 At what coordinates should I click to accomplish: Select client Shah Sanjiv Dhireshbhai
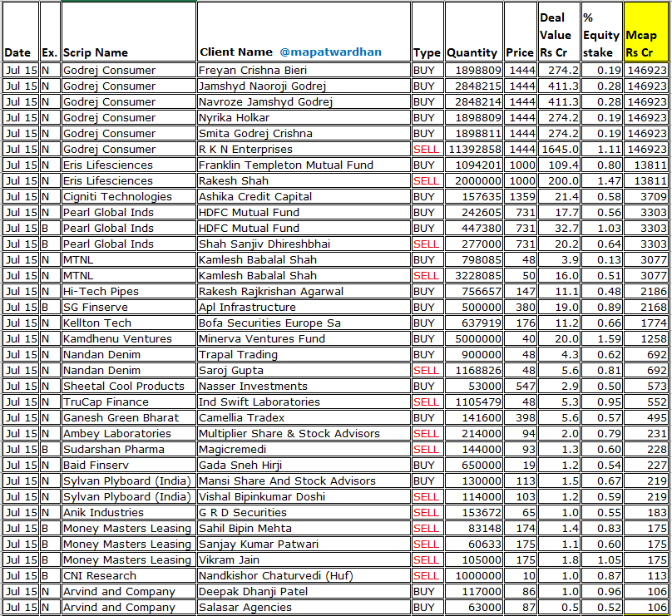304,244
